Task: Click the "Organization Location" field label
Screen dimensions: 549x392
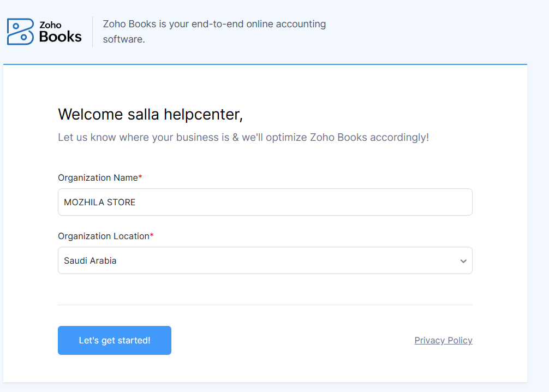Action: click(x=103, y=236)
